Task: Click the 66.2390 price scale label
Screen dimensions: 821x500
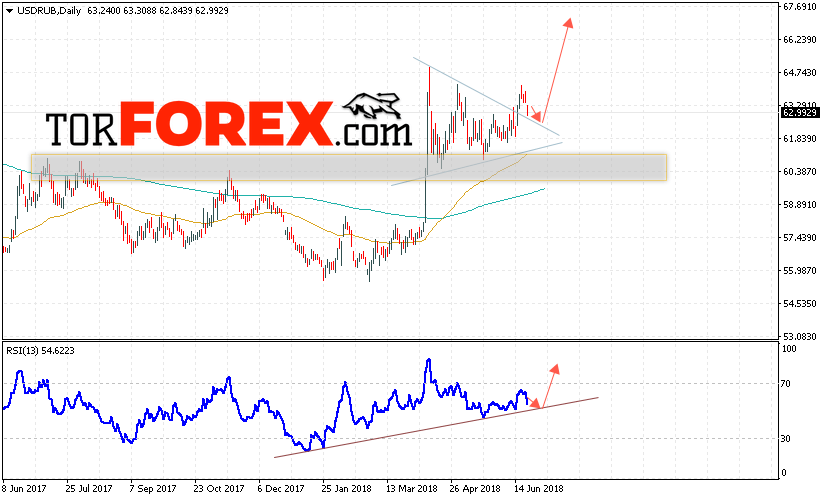Action: pos(800,40)
